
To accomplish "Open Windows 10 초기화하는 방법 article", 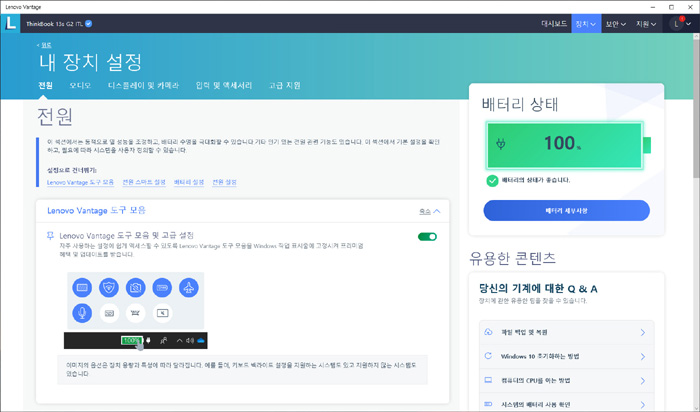I will (x=566, y=356).
